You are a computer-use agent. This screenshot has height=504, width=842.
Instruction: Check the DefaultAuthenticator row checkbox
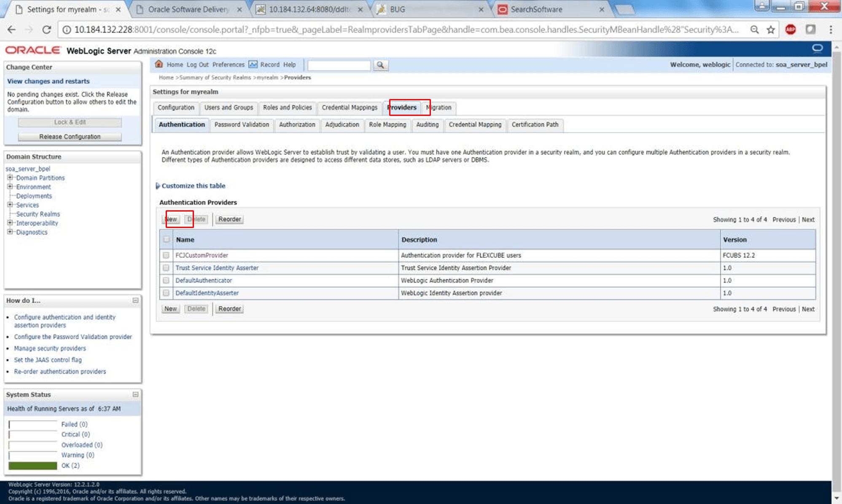(x=166, y=280)
